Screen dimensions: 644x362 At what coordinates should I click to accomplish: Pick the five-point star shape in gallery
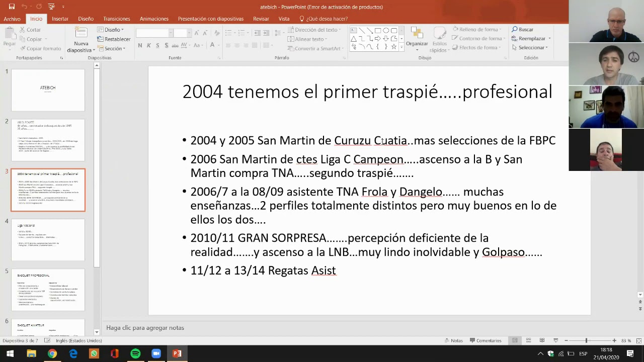pyautogui.click(x=394, y=47)
